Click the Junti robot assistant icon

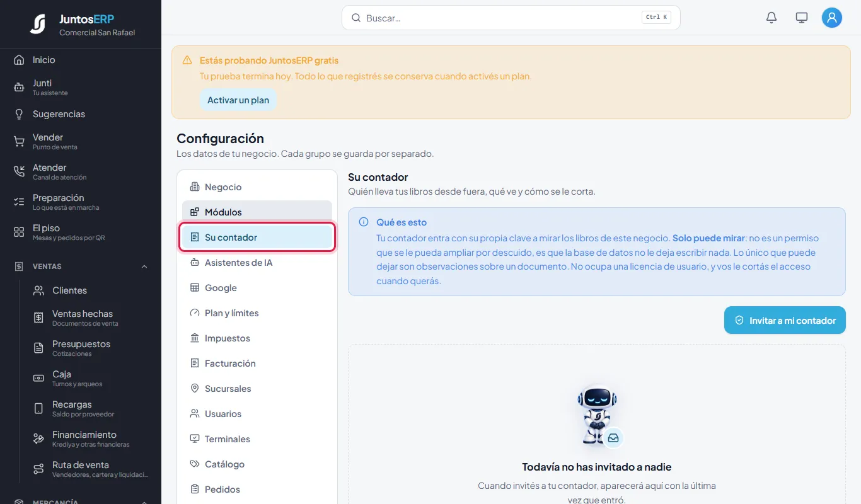pos(19,88)
